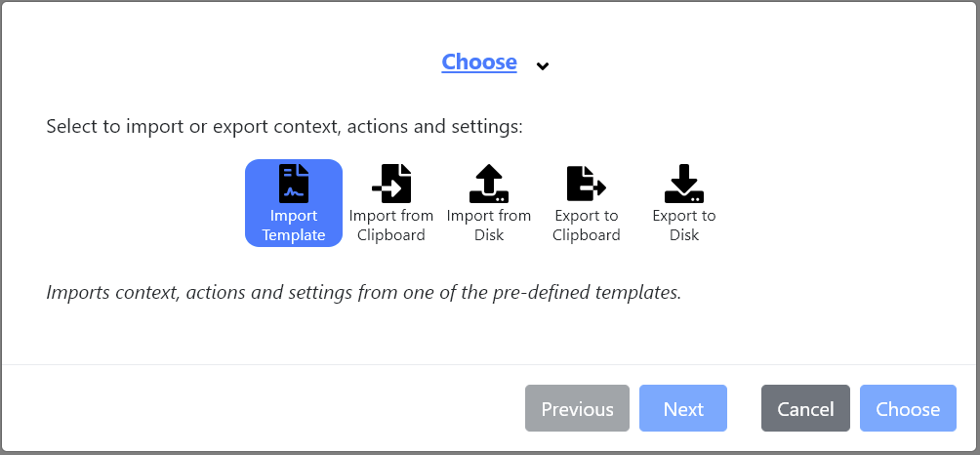
Task: Click the Import from Clipboard arrow icon
Action: point(391,184)
